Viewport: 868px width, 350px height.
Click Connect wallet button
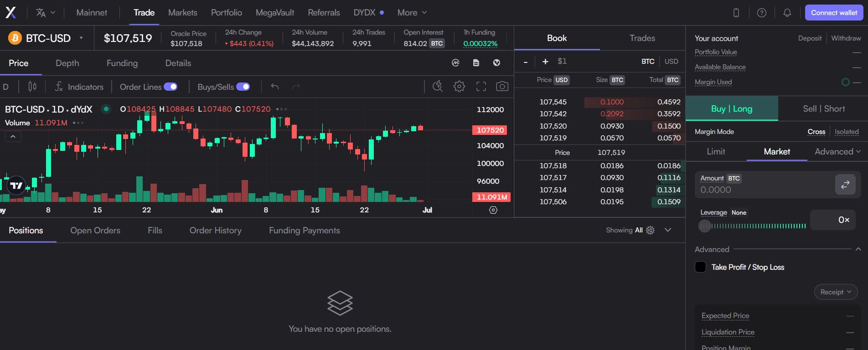coord(834,13)
